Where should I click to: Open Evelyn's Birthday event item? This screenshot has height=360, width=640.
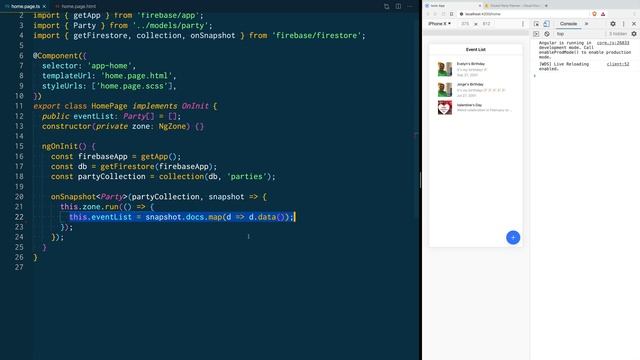(x=476, y=69)
